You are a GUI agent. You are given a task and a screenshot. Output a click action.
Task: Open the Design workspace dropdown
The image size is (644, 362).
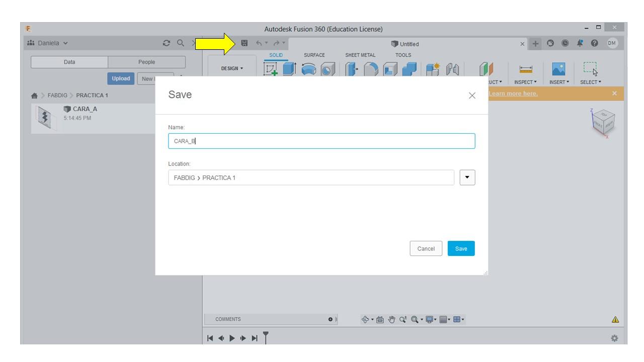point(232,69)
